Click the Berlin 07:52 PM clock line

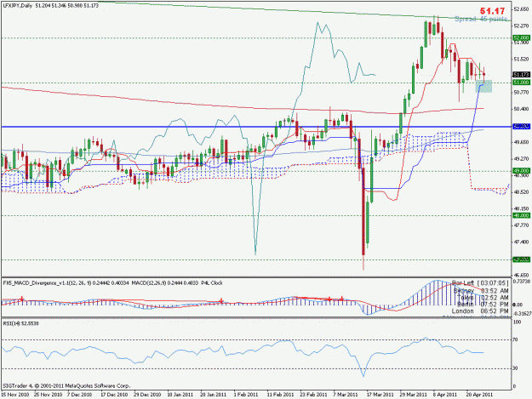click(x=483, y=305)
